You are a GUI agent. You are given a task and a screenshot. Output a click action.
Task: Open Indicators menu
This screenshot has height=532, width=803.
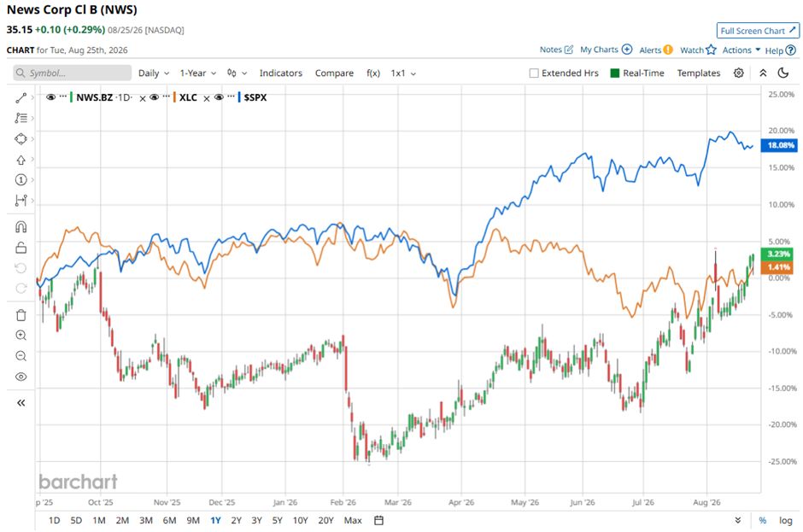(281, 73)
